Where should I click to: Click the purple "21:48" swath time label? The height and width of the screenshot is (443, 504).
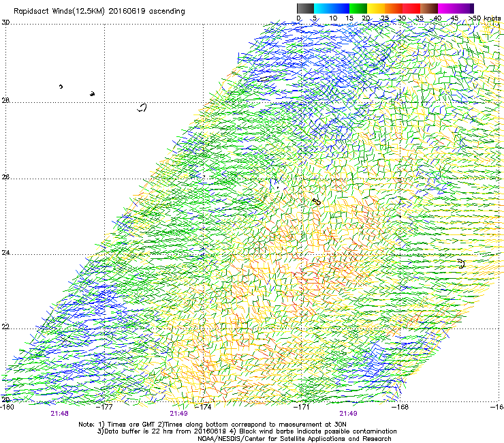click(59, 414)
